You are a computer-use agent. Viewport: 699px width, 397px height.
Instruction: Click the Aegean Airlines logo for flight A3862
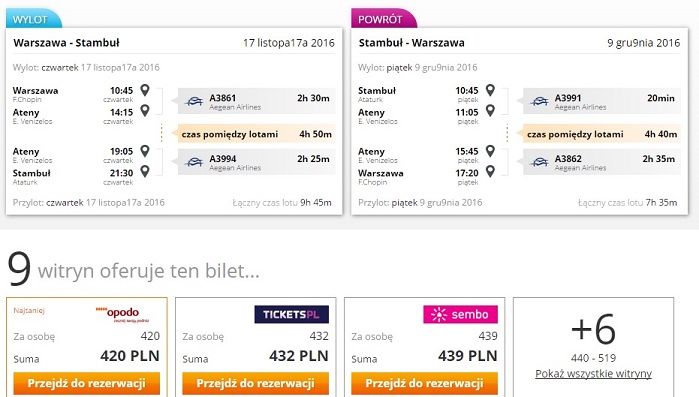pyautogui.click(x=539, y=162)
